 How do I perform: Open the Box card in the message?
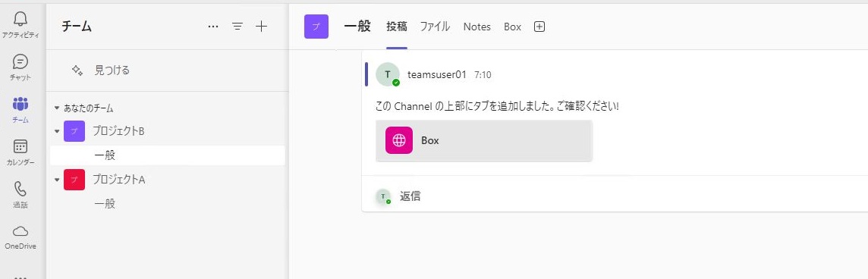coord(484,140)
